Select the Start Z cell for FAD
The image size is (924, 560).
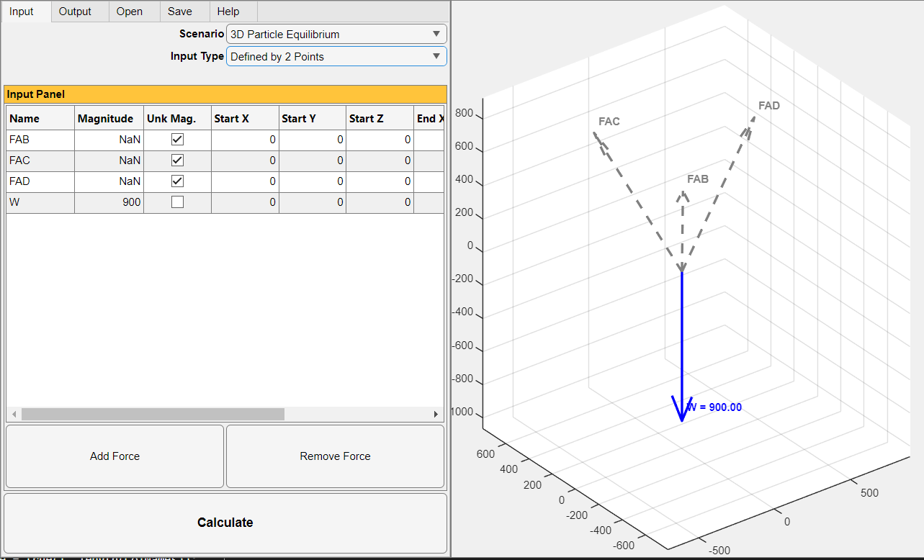380,182
